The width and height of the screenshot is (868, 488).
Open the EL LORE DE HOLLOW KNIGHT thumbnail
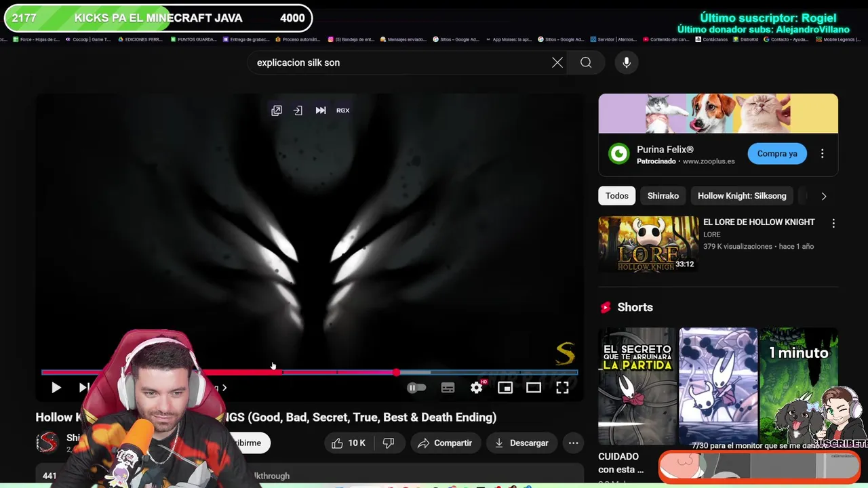coord(648,244)
